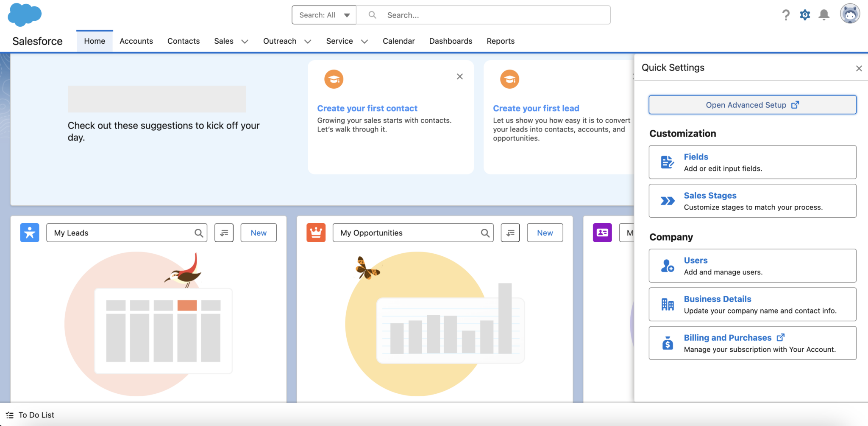Expand the Outreach tab dropdown chevron
868x426 pixels.
pyautogui.click(x=308, y=41)
